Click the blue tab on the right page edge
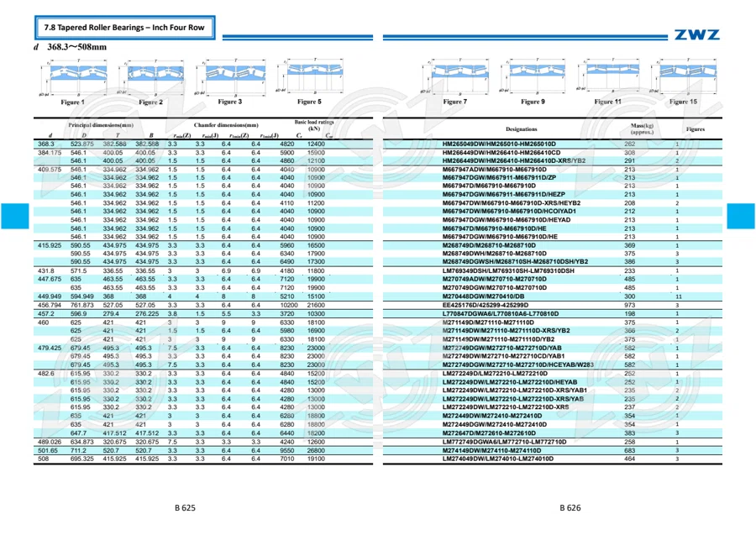The image size is (756, 535). click(x=741, y=216)
